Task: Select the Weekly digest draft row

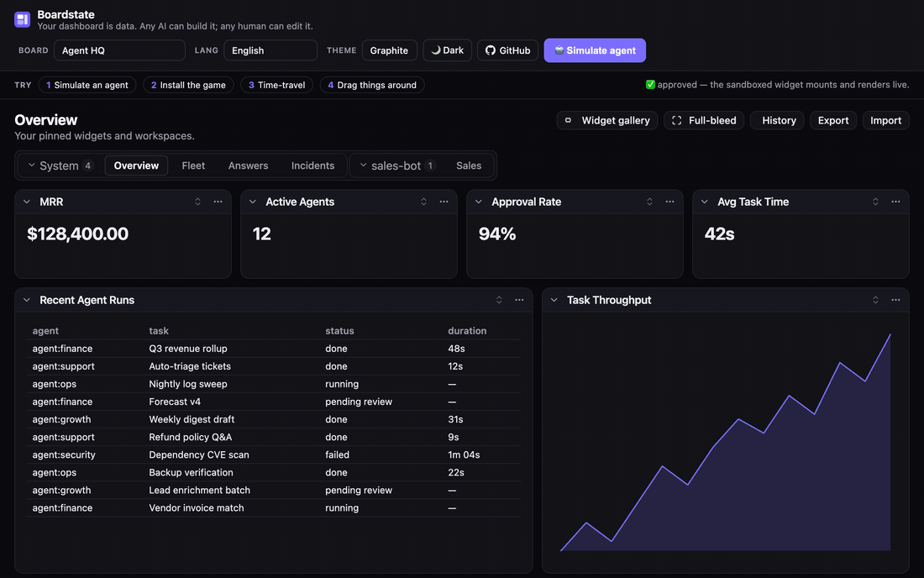Action: (x=274, y=419)
